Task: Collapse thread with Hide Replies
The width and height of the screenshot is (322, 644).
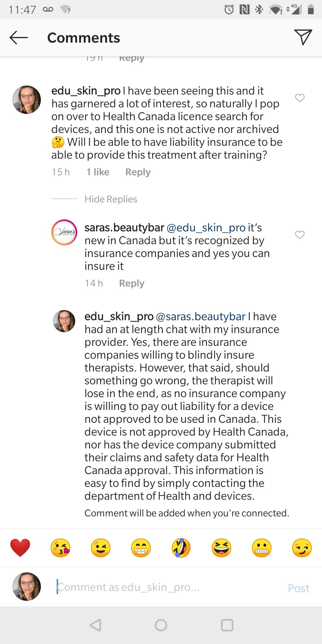Action: [111, 199]
